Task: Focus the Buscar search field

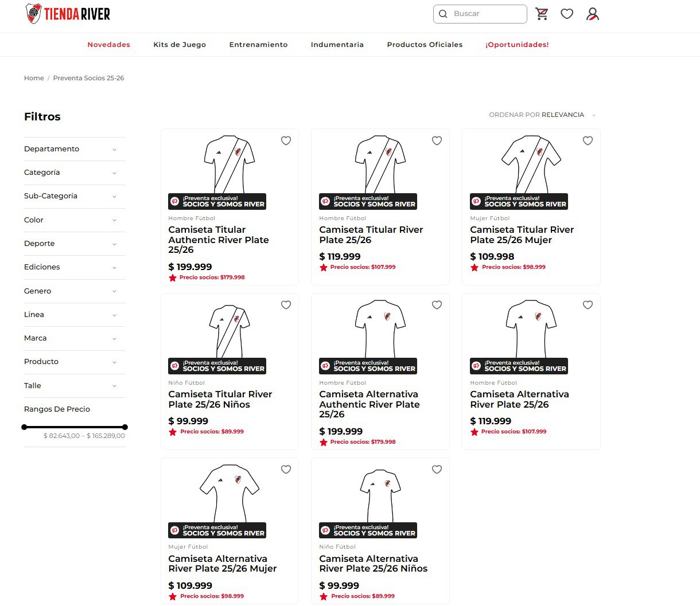Action: click(480, 14)
